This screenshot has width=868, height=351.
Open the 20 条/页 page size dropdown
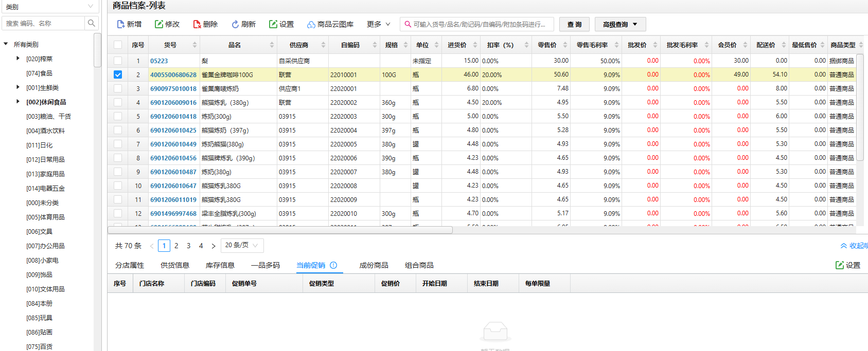[x=242, y=246]
